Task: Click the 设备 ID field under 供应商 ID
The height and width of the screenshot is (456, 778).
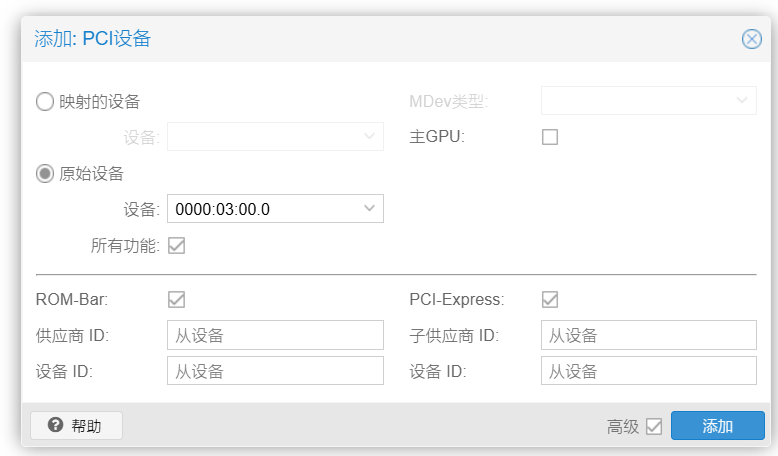Action: (275, 371)
